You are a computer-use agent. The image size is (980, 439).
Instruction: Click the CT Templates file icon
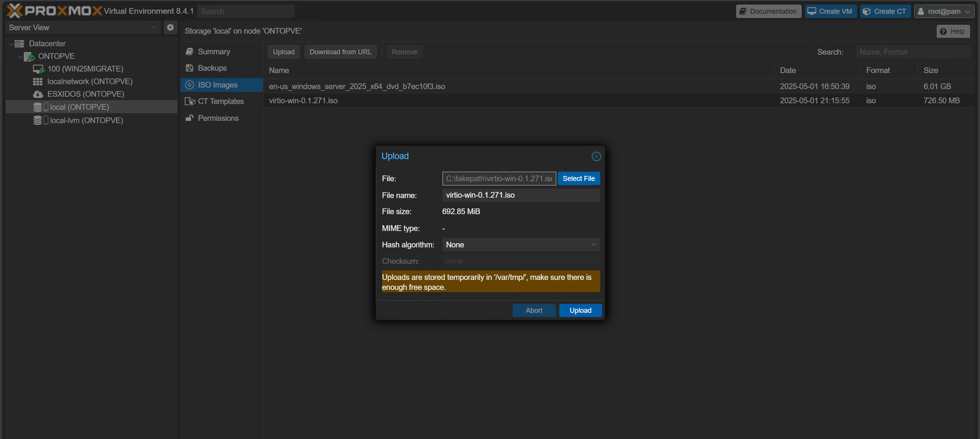tap(190, 101)
